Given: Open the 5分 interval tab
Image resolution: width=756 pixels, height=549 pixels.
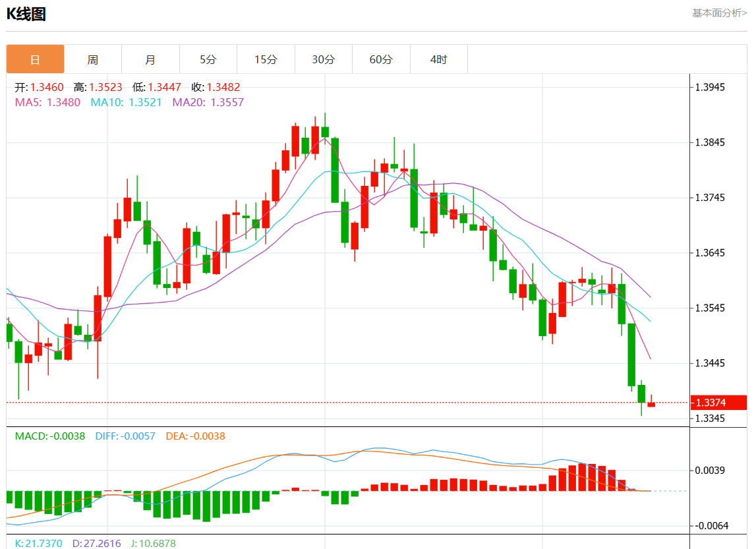Looking at the screenshot, I should [208, 59].
